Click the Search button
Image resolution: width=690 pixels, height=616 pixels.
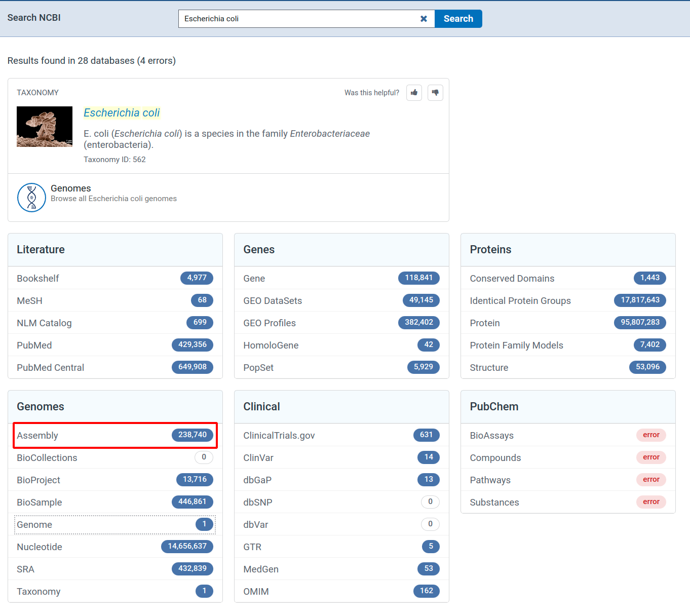pos(458,19)
